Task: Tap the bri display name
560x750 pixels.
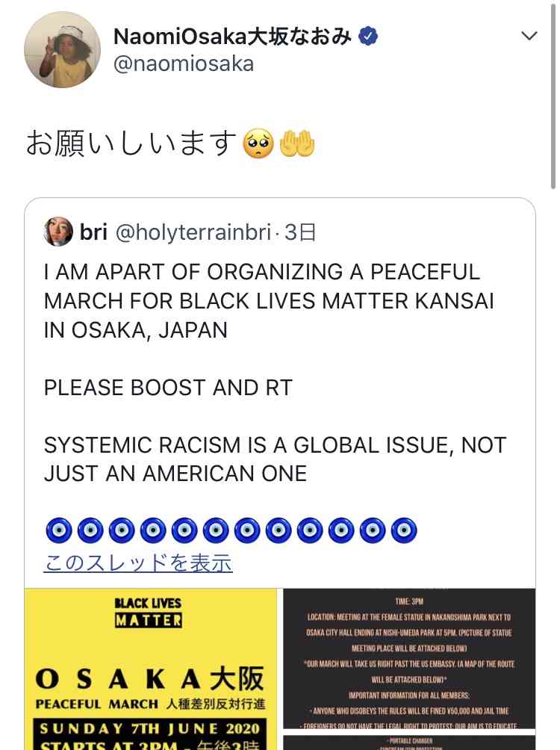Action: coord(93,232)
